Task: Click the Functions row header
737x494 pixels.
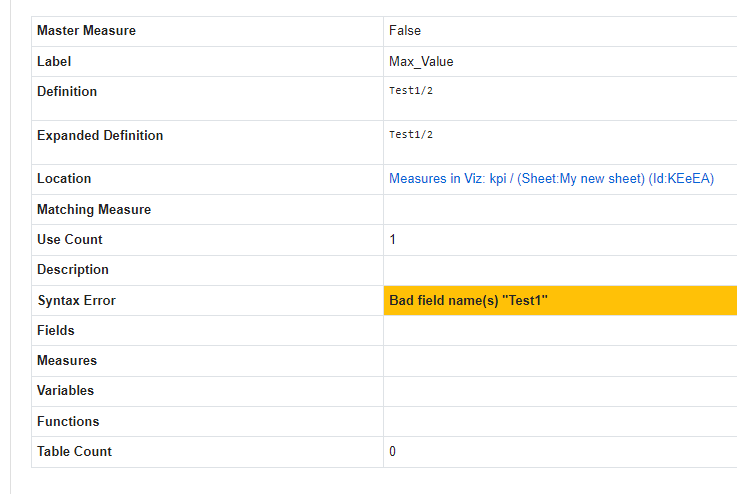Action: (68, 422)
